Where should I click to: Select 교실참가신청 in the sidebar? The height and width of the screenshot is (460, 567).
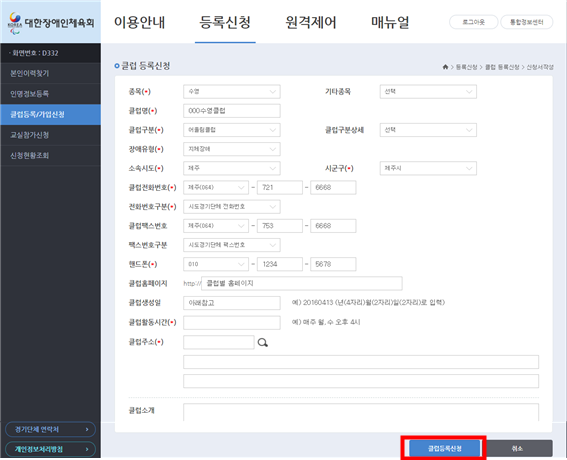[51, 135]
